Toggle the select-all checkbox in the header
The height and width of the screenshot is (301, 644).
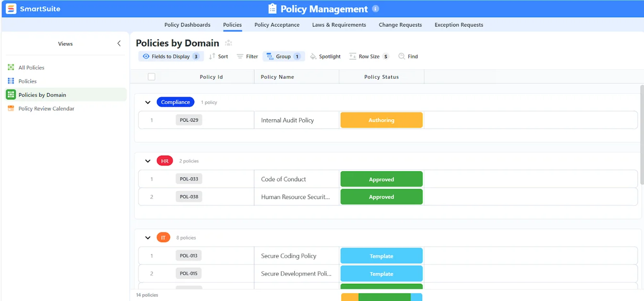pos(151,76)
